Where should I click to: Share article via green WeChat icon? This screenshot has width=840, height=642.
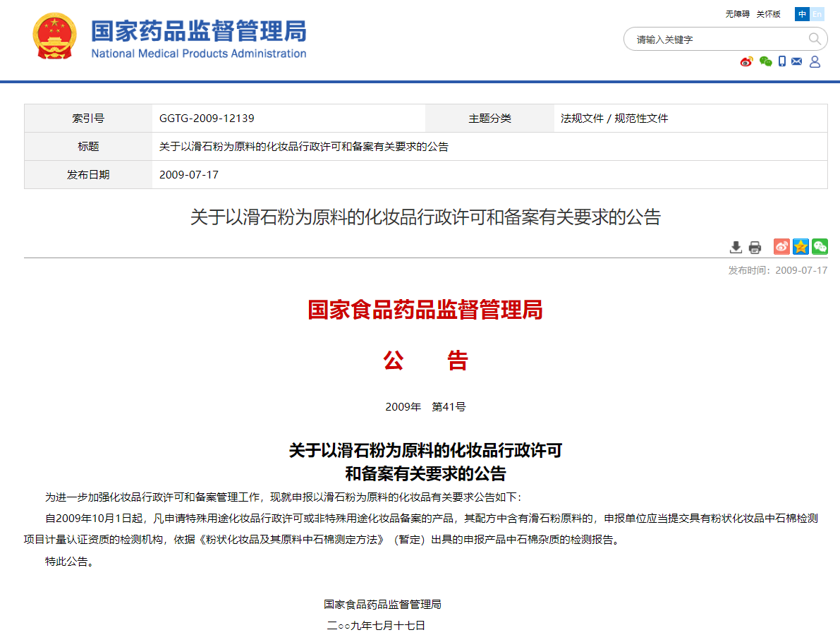pos(820,246)
